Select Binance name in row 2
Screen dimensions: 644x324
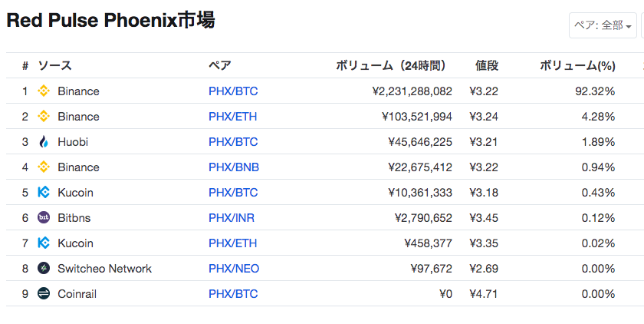click(78, 117)
